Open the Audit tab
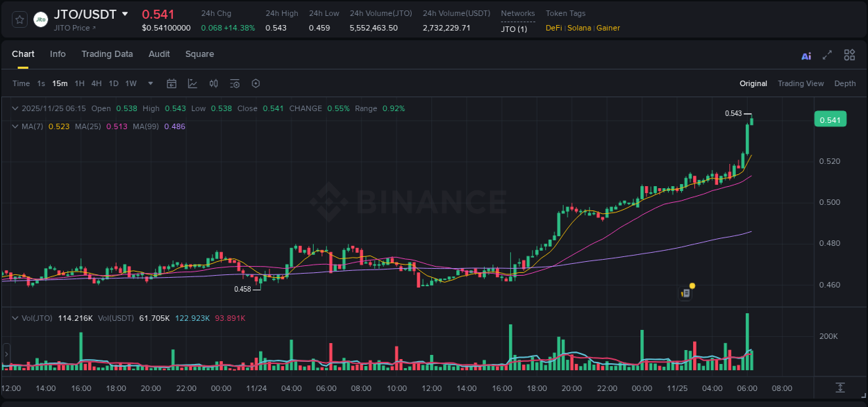The image size is (868, 407). point(159,54)
